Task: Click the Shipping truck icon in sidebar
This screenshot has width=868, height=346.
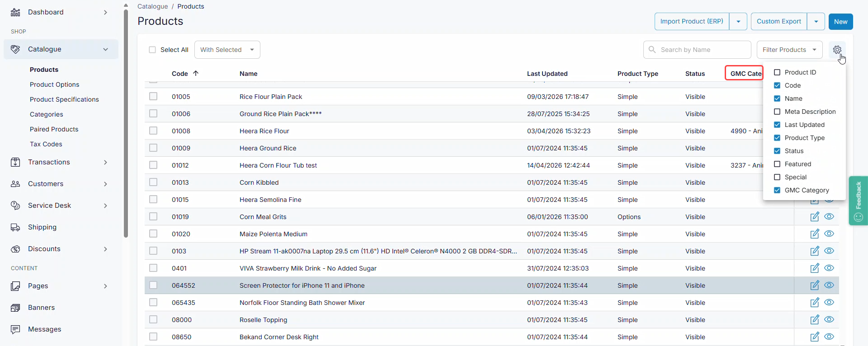Action: point(15,227)
